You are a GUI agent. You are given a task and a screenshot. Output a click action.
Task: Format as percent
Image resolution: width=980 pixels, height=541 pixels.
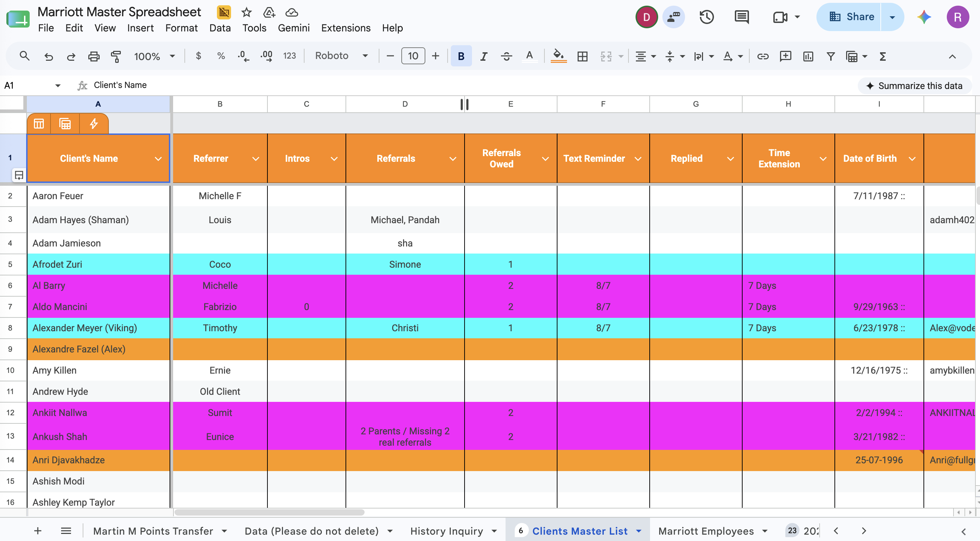(x=221, y=56)
